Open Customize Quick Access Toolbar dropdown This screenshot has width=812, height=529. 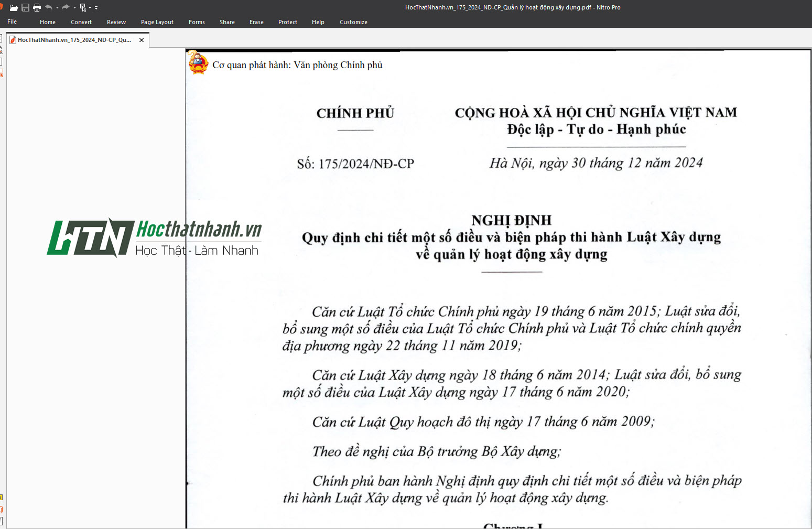(x=96, y=8)
